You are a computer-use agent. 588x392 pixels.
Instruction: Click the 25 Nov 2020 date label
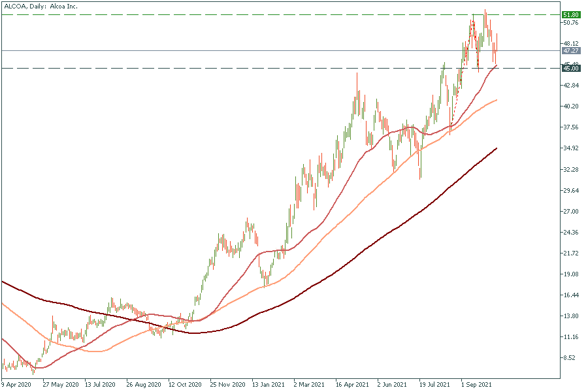(227, 385)
